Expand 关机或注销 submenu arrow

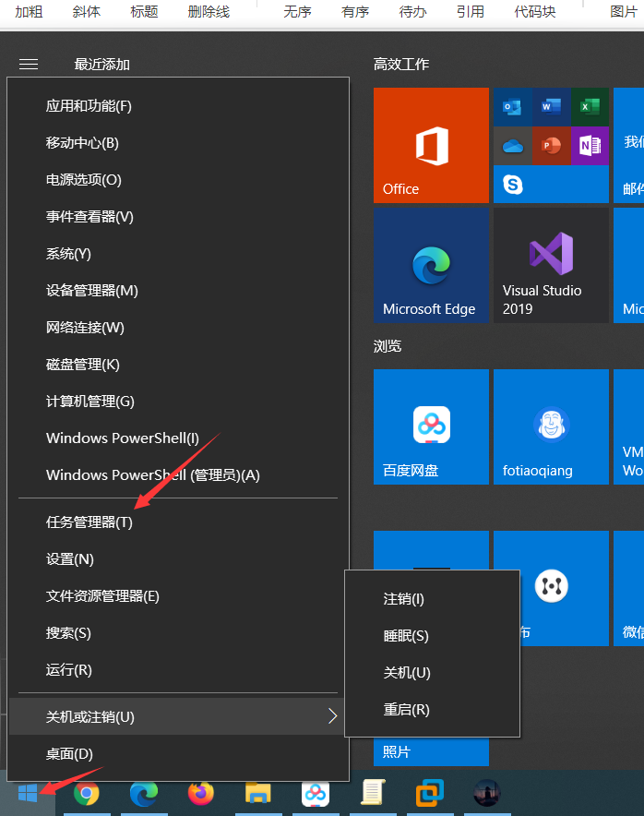pos(332,716)
